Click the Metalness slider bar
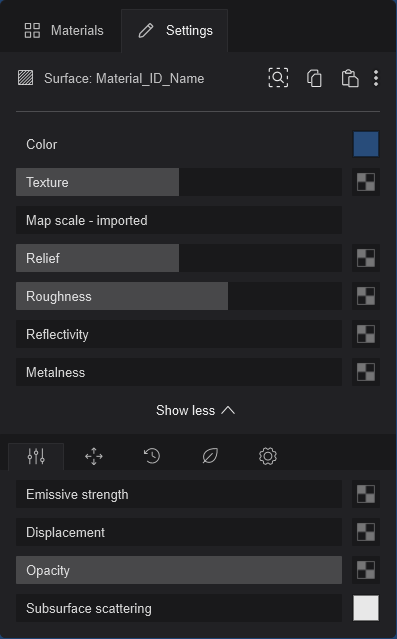This screenshot has height=639, width=397. pyautogui.click(x=179, y=372)
